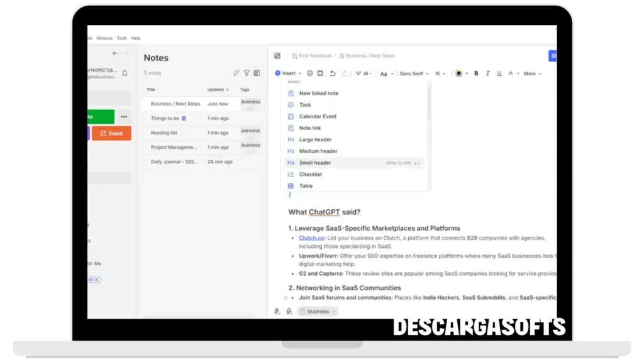Change the notes list view layout icon

click(x=257, y=73)
